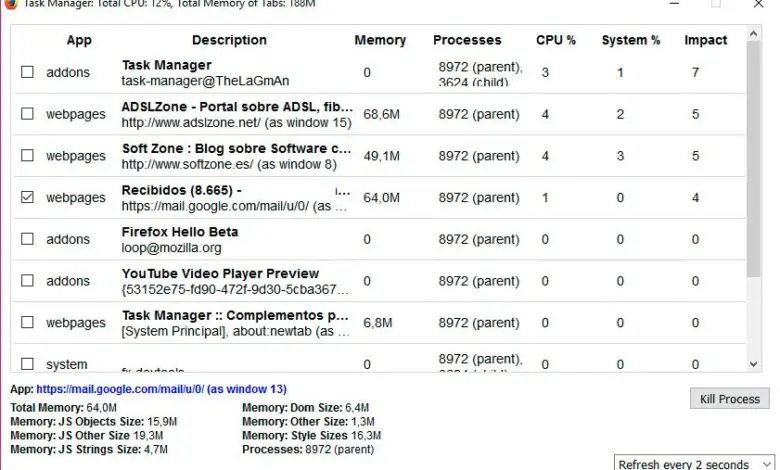Image resolution: width=780 pixels, height=470 pixels.
Task: Sort by the CPU % column header
Action: [x=556, y=40]
